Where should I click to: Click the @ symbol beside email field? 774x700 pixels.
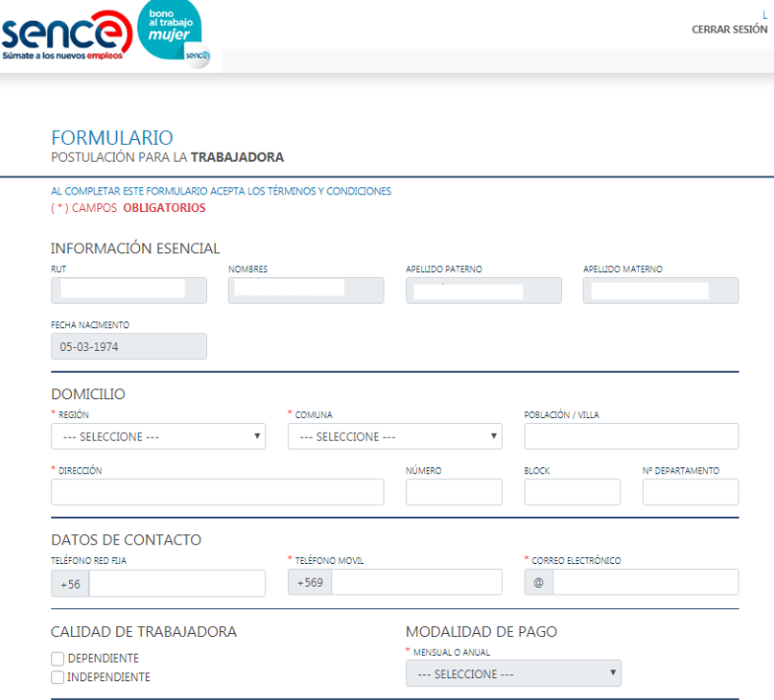[x=538, y=584]
